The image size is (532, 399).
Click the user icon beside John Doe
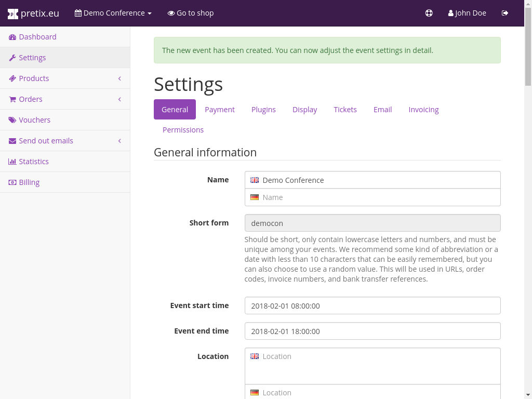click(450, 13)
